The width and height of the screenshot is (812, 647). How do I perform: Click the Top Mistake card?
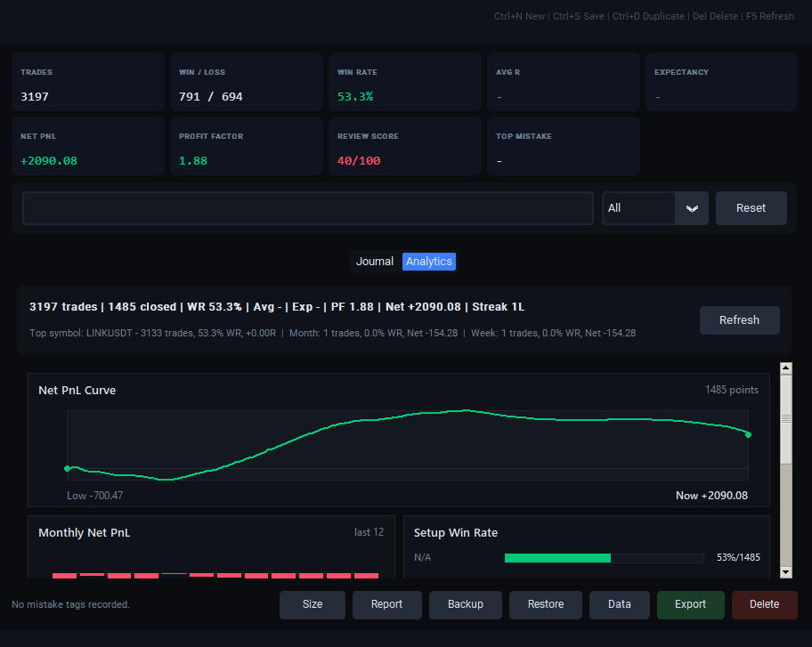click(x=564, y=146)
